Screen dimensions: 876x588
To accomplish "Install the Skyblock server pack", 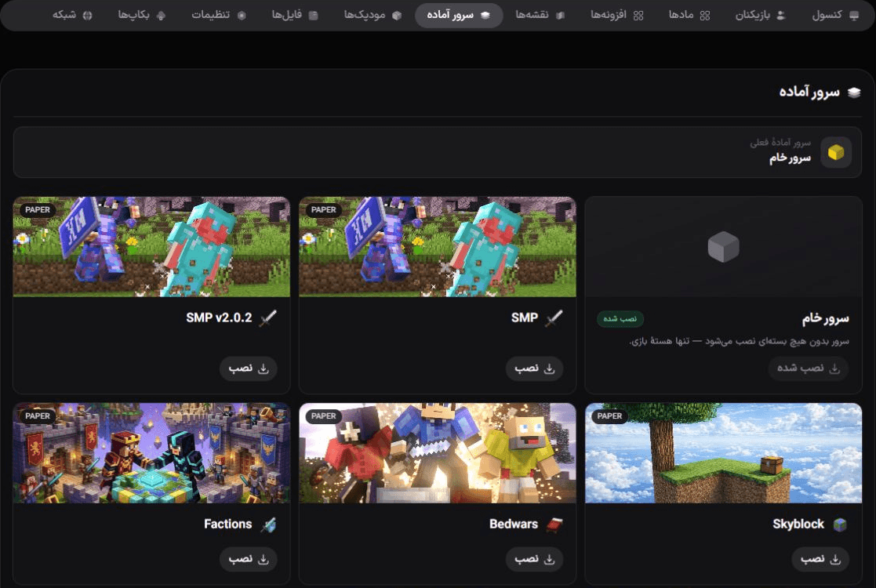I will pyautogui.click(x=820, y=559).
